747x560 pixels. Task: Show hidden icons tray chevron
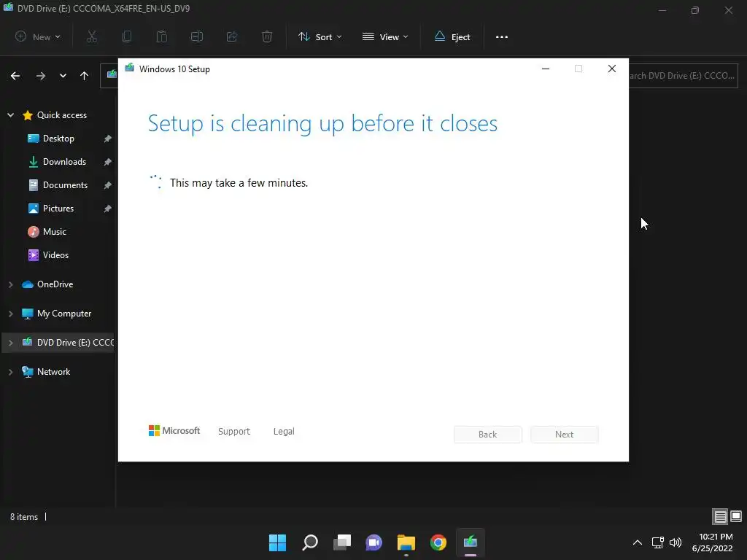[x=638, y=542]
